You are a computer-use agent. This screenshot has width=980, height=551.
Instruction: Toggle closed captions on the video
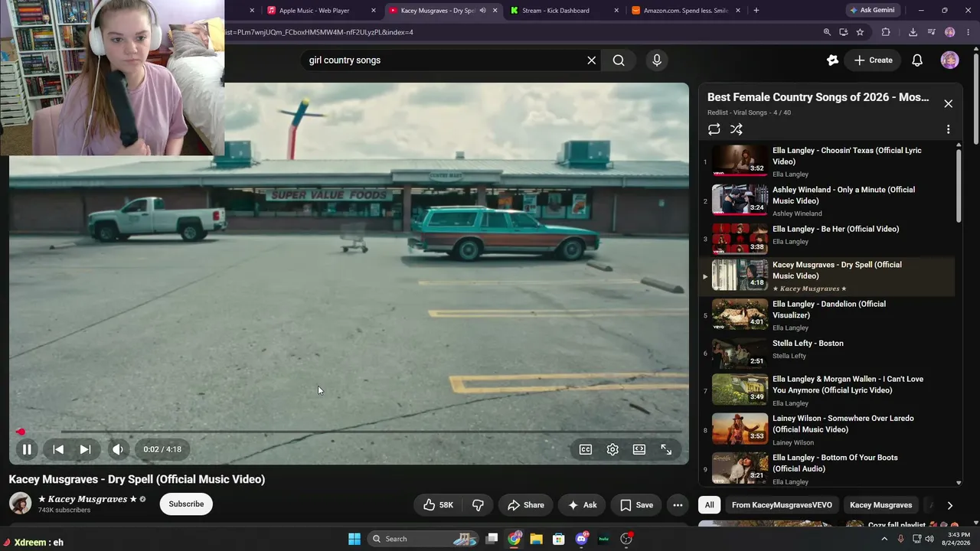586,449
